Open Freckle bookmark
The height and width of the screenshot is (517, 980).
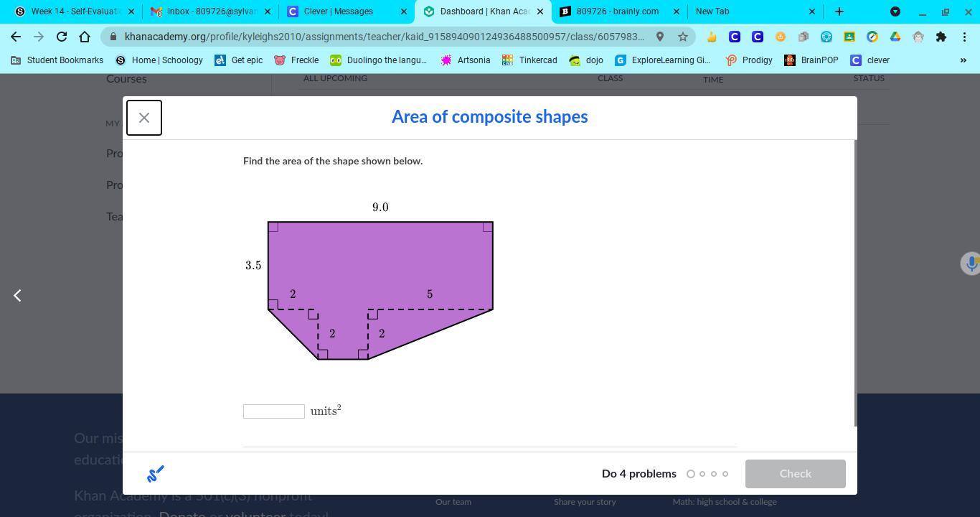[x=296, y=60]
